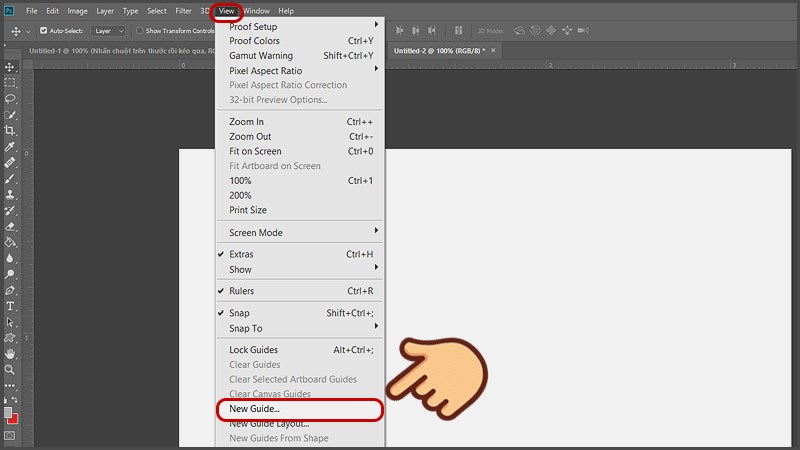
Task: Click Lock Guides in the View menu
Action: tap(253, 350)
